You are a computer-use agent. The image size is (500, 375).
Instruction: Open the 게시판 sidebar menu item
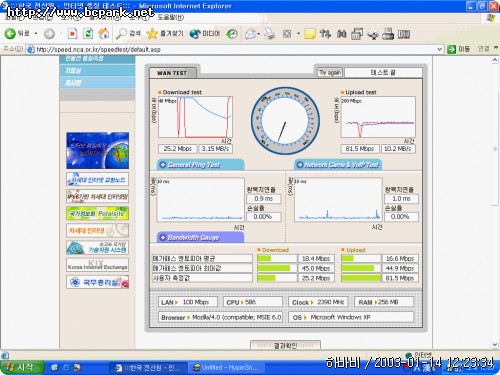click(97, 83)
